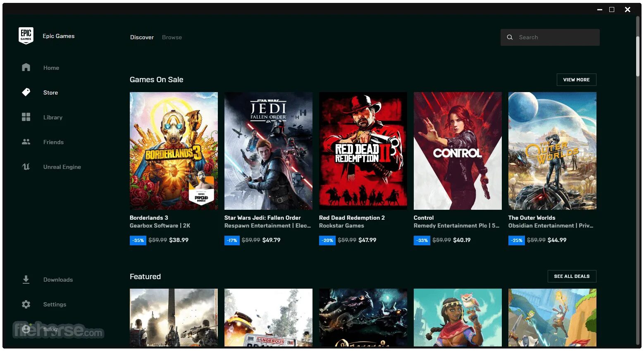Click the Games On Sale heading
Viewport: 644px width, 351px height.
tap(156, 80)
